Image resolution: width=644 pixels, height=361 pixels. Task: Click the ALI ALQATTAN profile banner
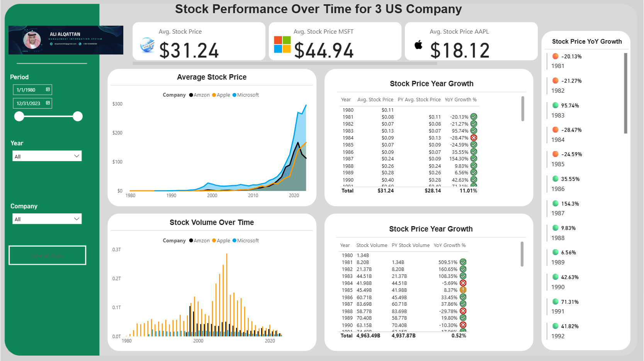click(x=66, y=40)
